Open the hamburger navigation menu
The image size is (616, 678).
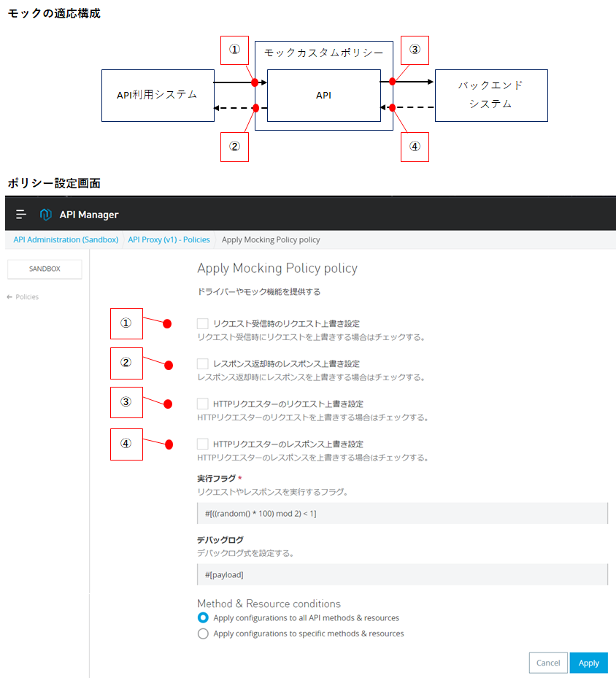21,214
